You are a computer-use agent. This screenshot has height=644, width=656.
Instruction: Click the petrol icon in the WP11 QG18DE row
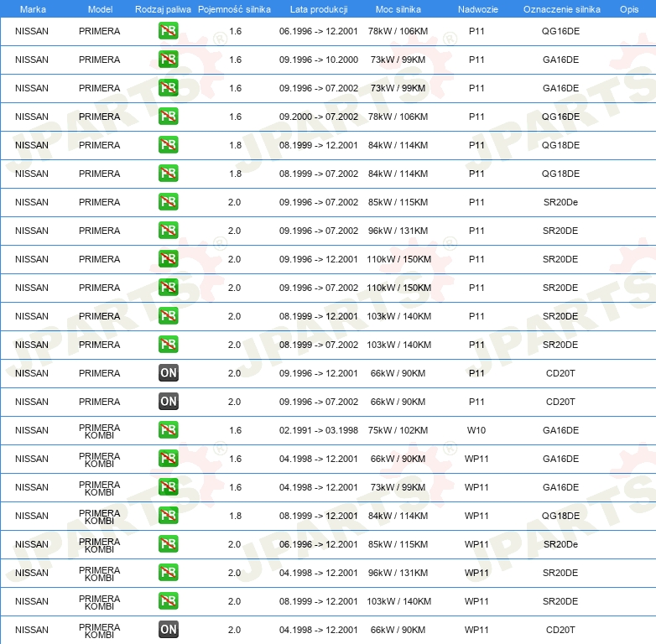tap(168, 515)
